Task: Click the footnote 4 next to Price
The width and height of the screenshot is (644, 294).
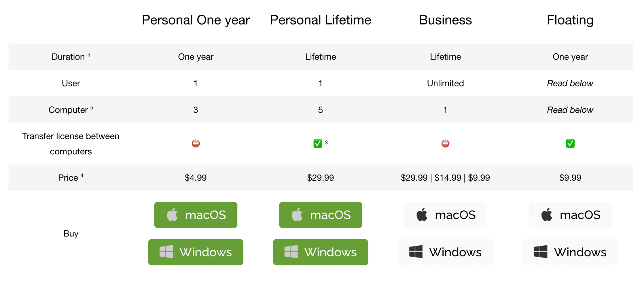Action: click(x=82, y=175)
